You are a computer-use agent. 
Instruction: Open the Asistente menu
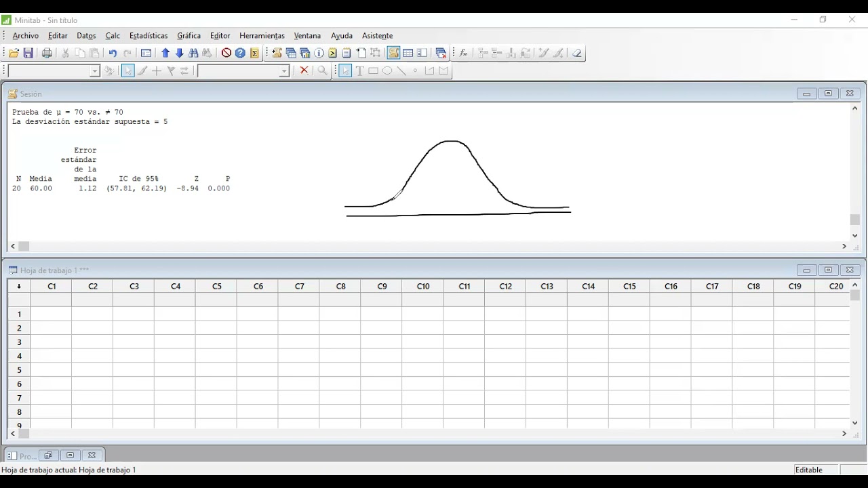(378, 36)
